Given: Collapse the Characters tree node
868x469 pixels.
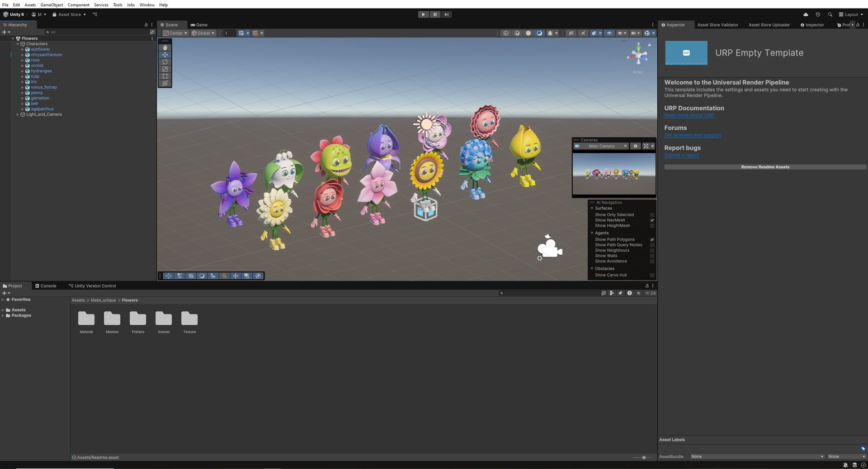Looking at the screenshot, I should pyautogui.click(x=18, y=44).
